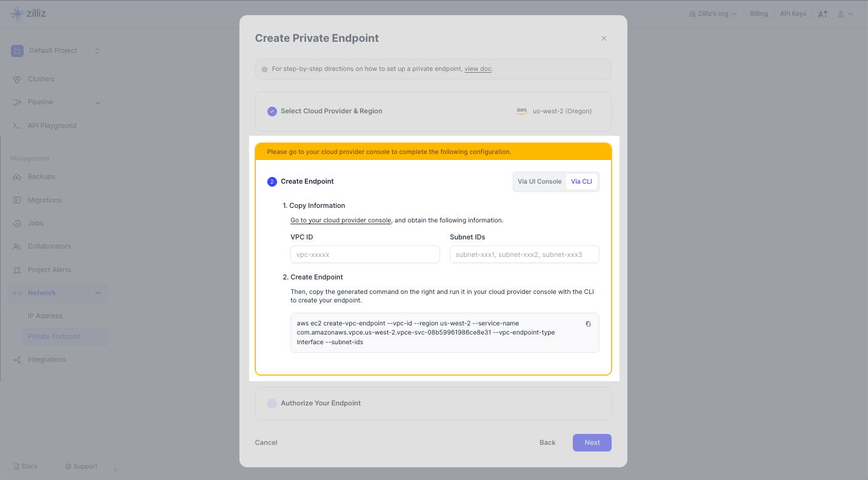This screenshot has height=480, width=868.
Task: Open the Integrations icon in sidebar
Action: pyautogui.click(x=17, y=360)
